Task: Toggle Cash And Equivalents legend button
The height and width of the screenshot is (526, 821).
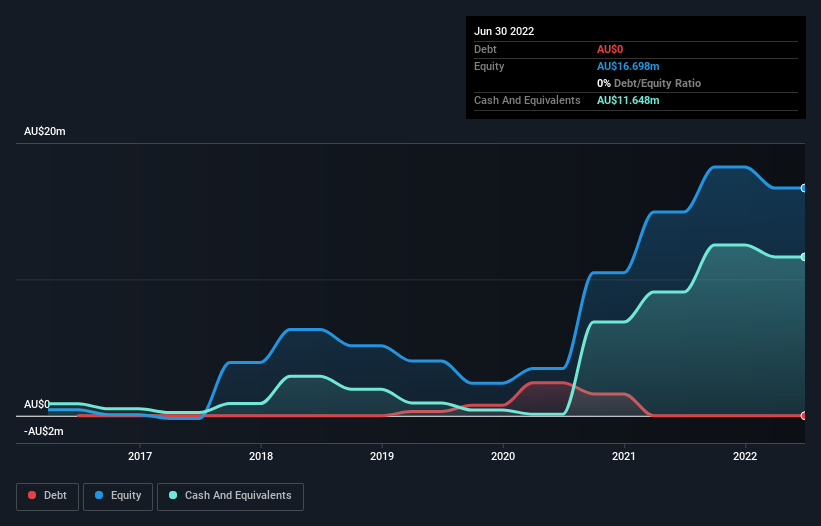Action: [230, 496]
